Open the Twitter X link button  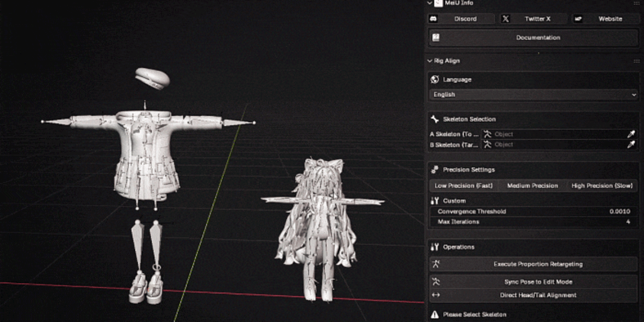533,19
